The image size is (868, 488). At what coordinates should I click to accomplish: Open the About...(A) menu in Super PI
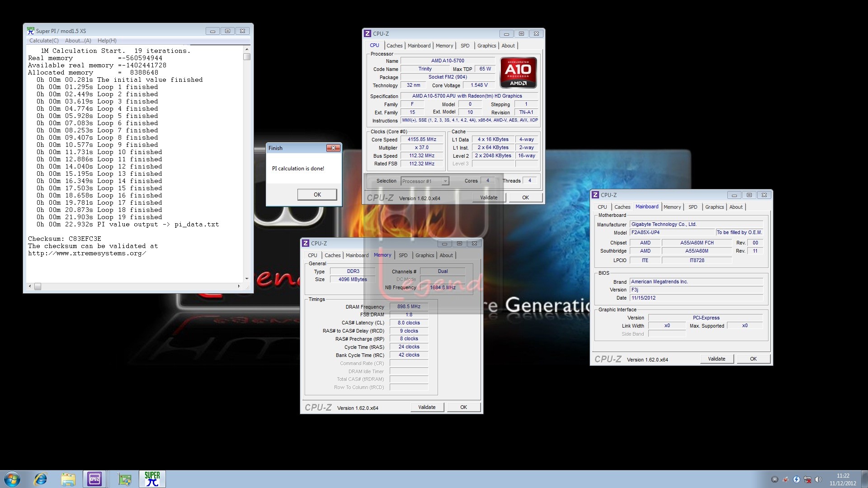click(78, 41)
